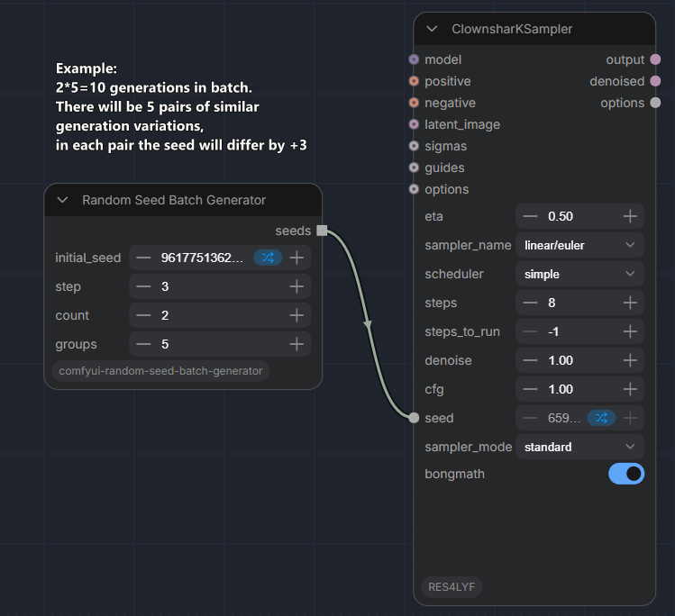
Task: Toggle the bongmath switch
Action: (626, 474)
